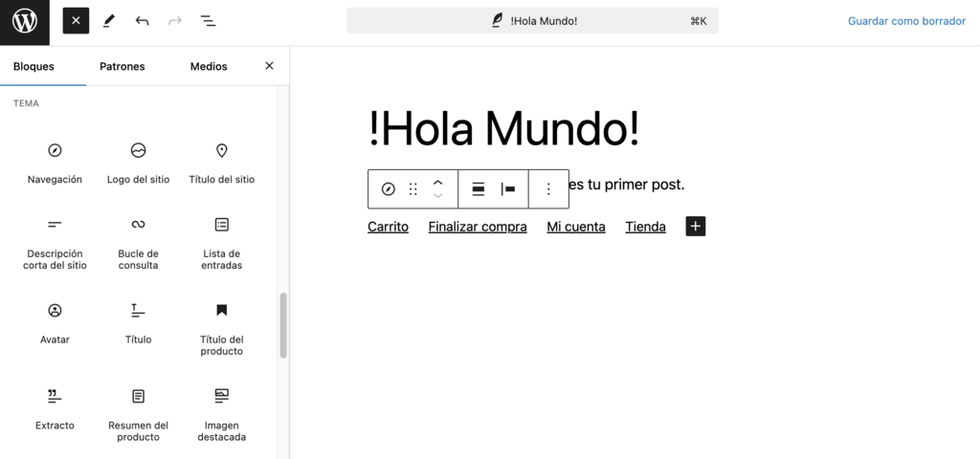Select the pencil edit tool
Screen dimensions: 980x459
tap(109, 21)
